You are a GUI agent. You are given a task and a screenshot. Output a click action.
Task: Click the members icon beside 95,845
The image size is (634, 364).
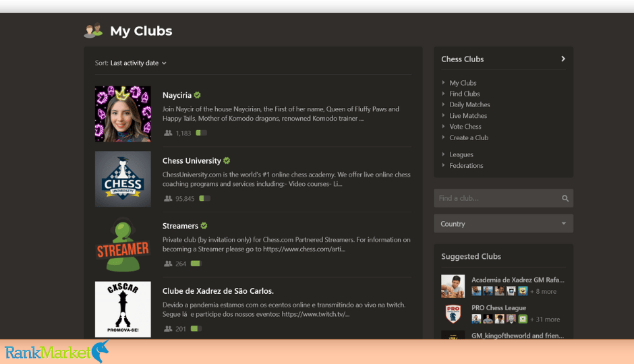168,198
